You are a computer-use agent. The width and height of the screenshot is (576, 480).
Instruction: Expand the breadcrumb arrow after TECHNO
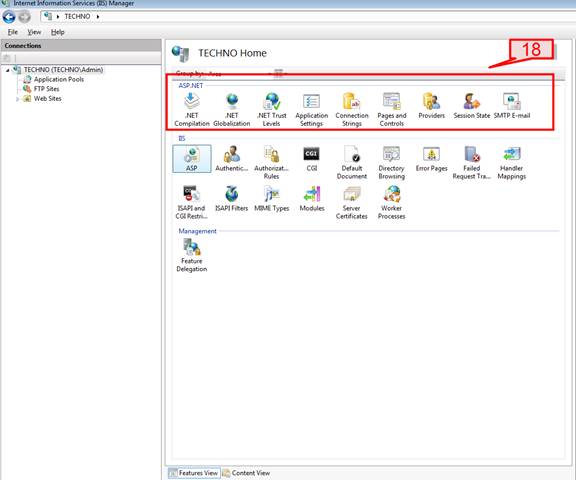[98, 17]
